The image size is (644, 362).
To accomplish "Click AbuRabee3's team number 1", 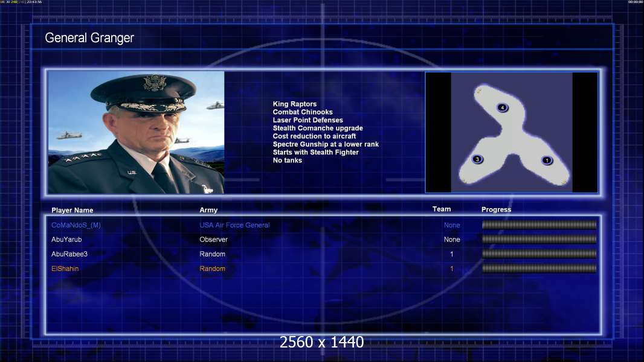I will [452, 254].
